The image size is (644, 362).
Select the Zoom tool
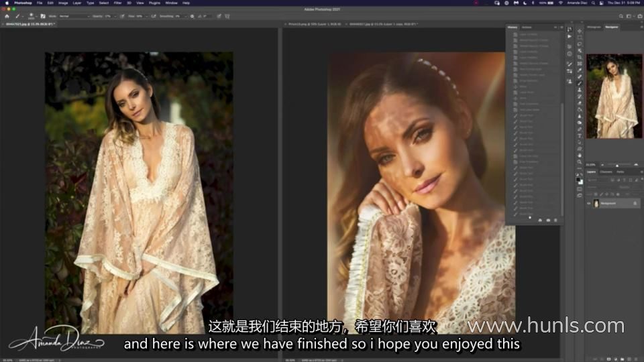[x=580, y=162]
